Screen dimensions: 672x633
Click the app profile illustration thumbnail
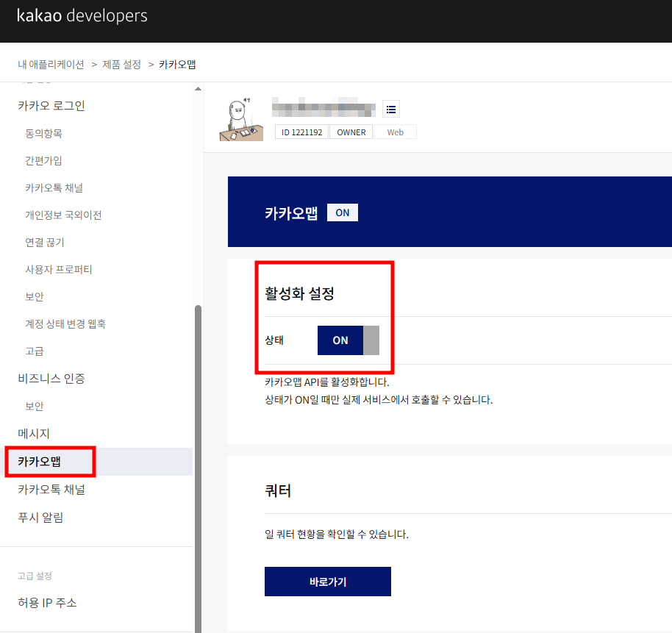tap(241, 120)
